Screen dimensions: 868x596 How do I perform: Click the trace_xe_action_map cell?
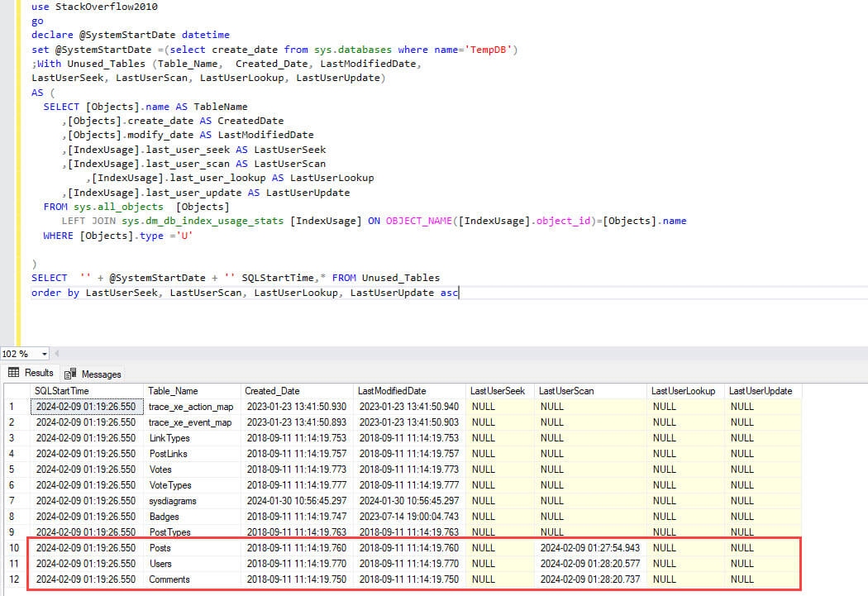(x=192, y=407)
